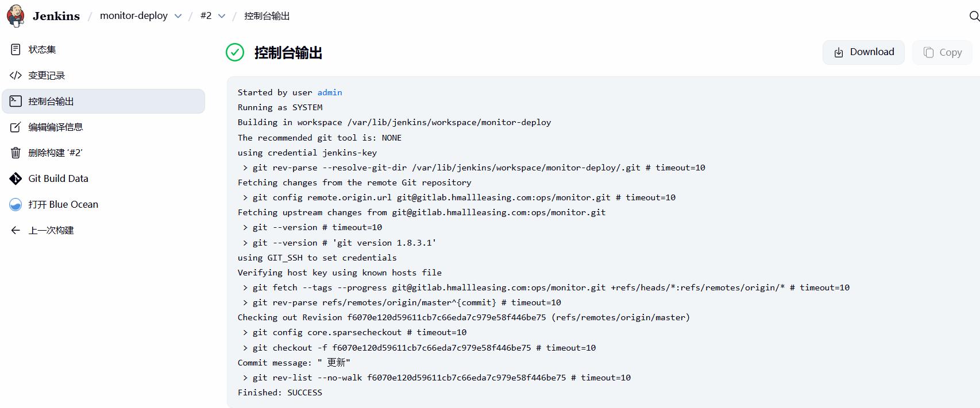Open the 控制台输出 sidebar item
The image size is (980, 408).
point(51,102)
